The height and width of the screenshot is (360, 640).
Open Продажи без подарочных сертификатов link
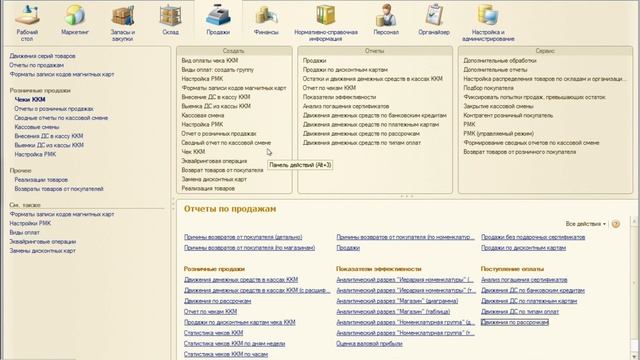[x=533, y=237]
